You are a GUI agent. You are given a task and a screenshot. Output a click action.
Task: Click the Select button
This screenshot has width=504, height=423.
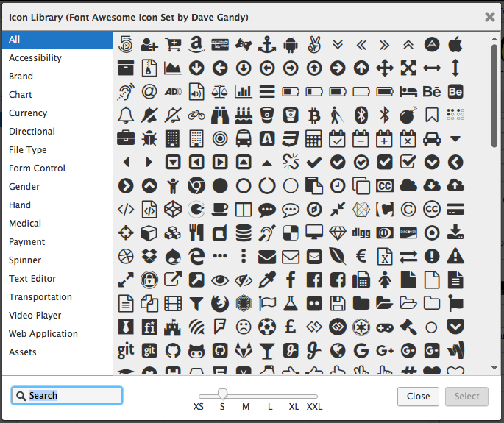[466, 397]
